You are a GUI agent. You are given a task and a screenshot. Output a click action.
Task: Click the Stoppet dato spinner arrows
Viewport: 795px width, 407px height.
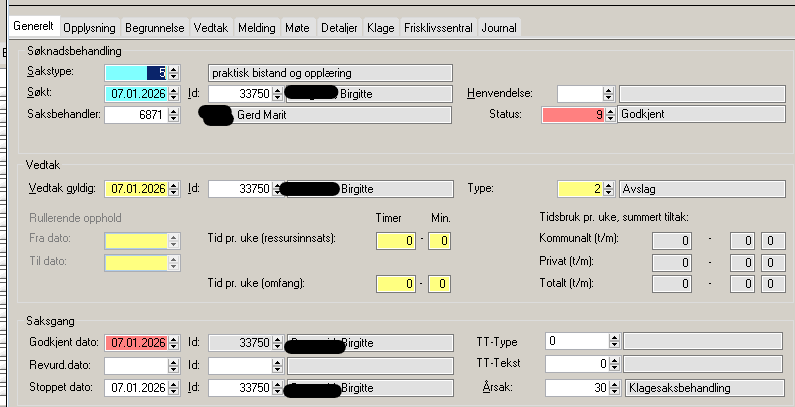coord(174,386)
